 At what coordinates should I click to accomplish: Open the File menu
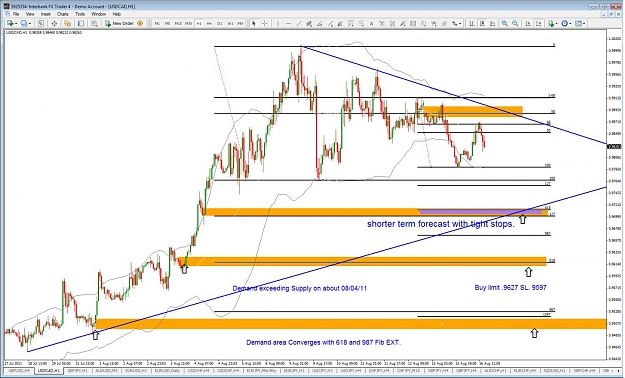tap(16, 14)
